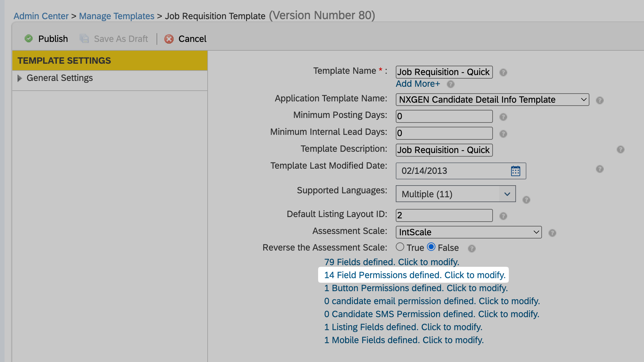Click 14 Field Permissions defined link

pos(415,275)
